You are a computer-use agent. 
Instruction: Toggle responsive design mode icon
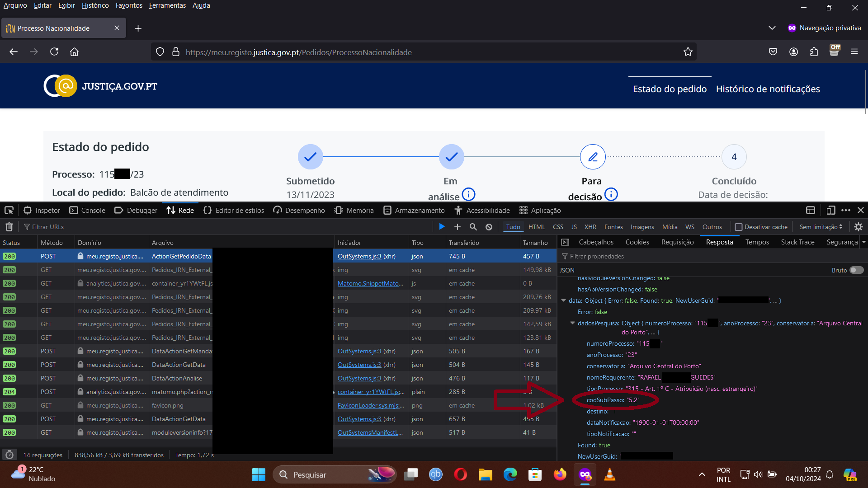(x=831, y=211)
